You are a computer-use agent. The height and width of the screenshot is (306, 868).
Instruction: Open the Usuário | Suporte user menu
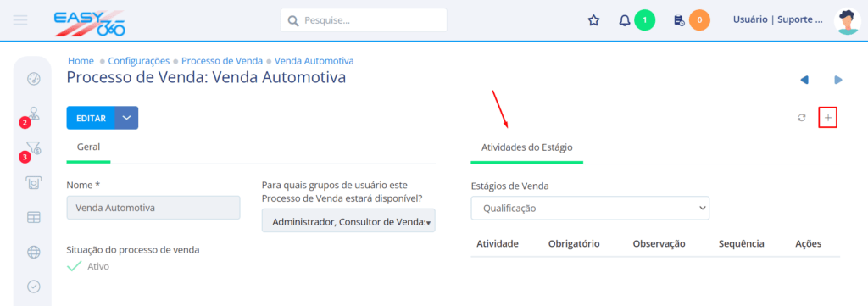[x=778, y=20]
